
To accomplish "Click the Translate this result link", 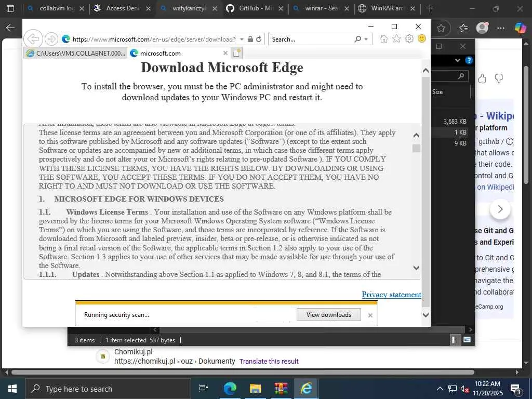I will (x=269, y=362).
